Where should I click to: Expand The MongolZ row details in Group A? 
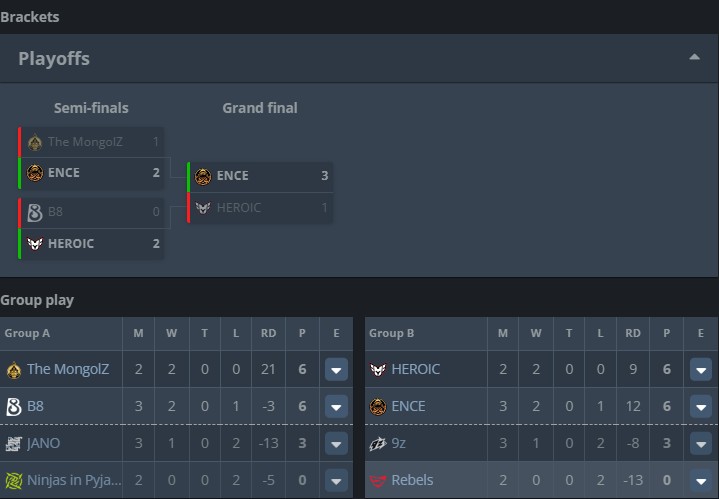coord(336,370)
